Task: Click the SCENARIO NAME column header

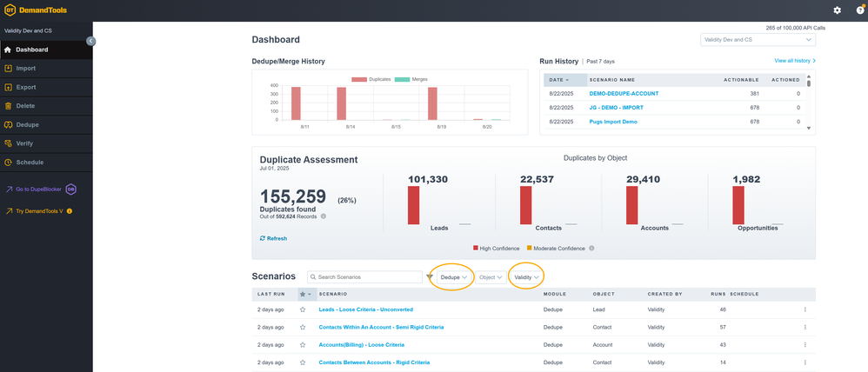Action: click(x=611, y=80)
